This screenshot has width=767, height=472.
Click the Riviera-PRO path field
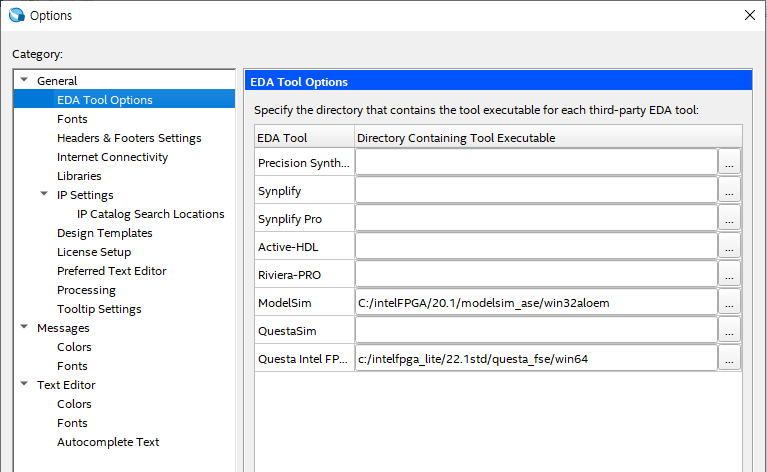click(536, 274)
